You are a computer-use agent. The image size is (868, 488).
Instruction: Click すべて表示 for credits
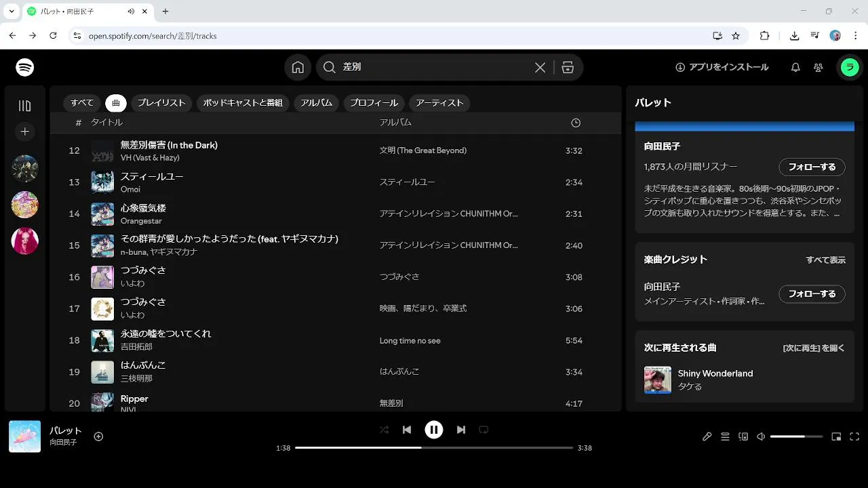(x=825, y=260)
